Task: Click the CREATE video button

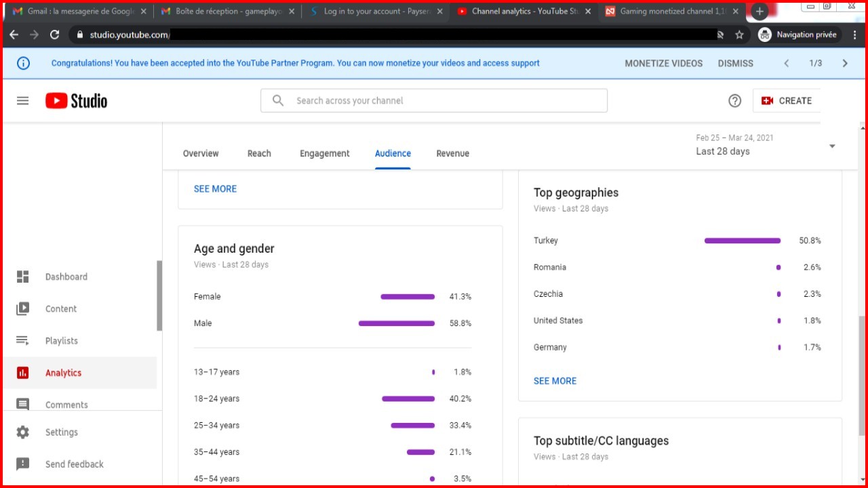Action: [787, 100]
